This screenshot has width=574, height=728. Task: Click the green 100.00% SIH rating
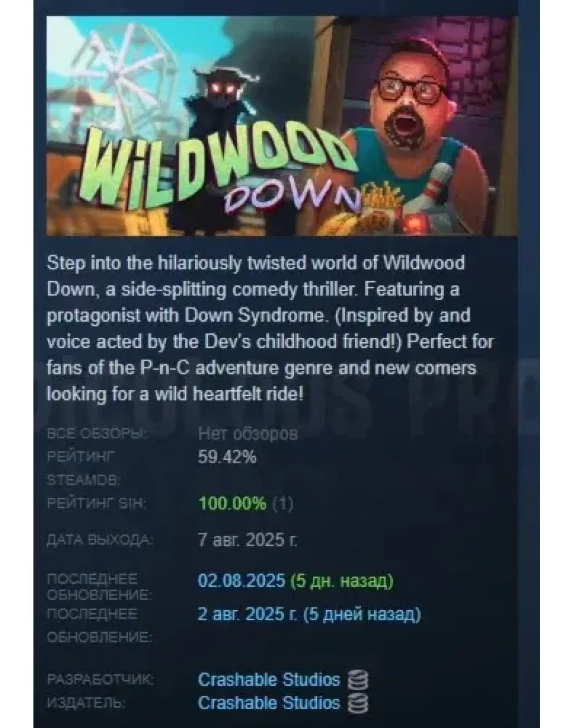click(232, 503)
